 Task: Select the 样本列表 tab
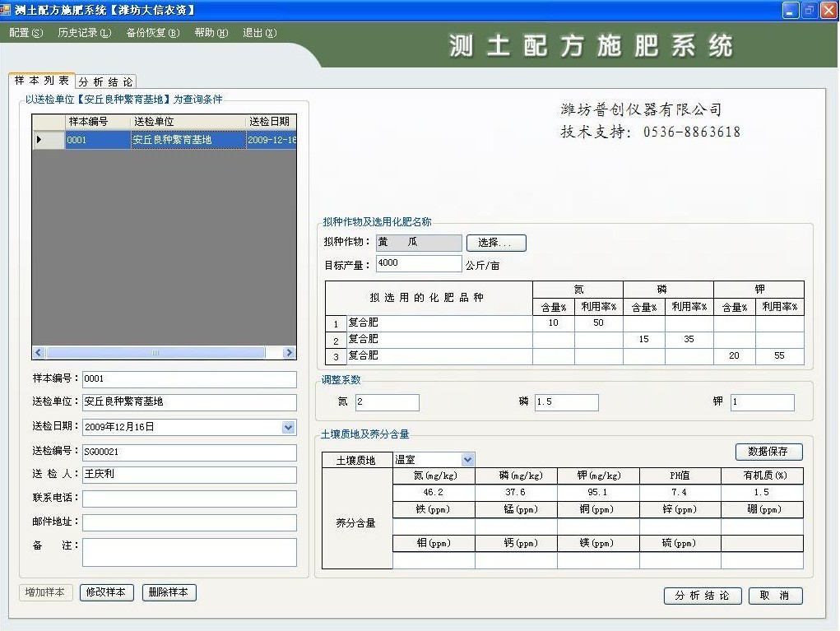(x=42, y=81)
